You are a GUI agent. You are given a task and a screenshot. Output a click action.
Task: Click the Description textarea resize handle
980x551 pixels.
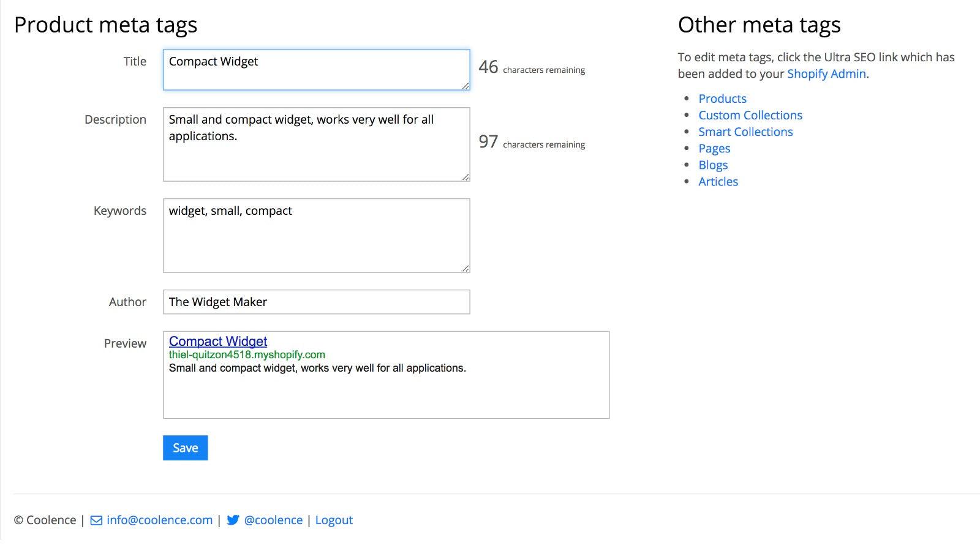click(x=466, y=177)
